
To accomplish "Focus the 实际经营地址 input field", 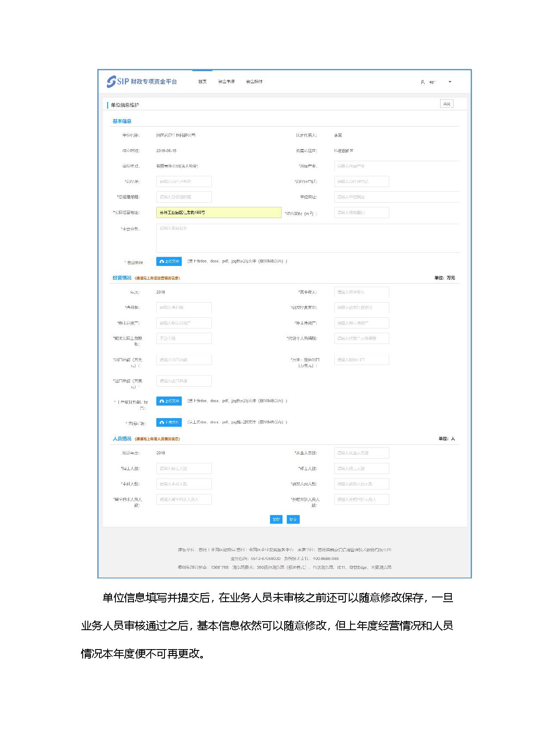I will click(x=218, y=212).
